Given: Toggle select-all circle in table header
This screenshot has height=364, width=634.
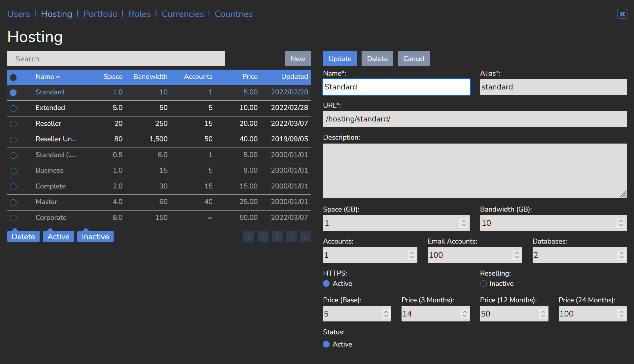Looking at the screenshot, I should [x=13, y=77].
